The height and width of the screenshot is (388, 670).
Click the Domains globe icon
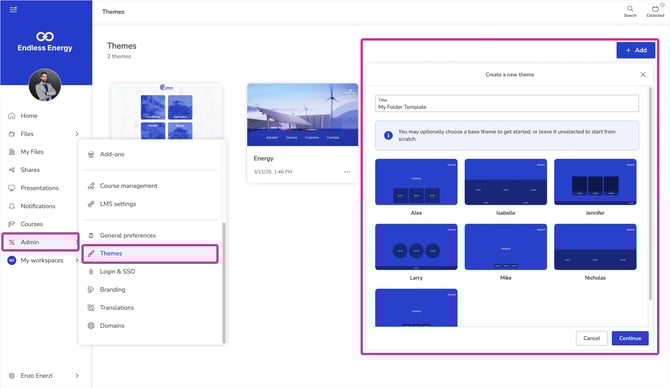pos(91,326)
